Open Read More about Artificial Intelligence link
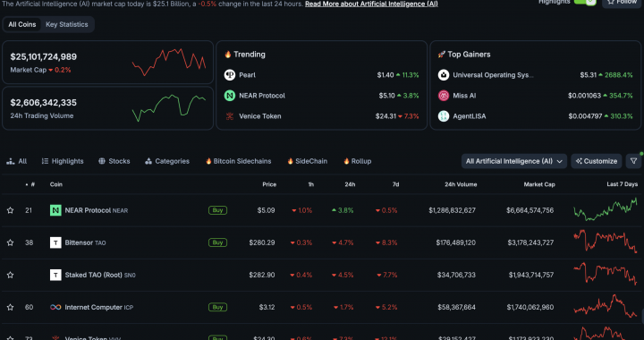Viewport: 644px width, 340px height. point(371,4)
